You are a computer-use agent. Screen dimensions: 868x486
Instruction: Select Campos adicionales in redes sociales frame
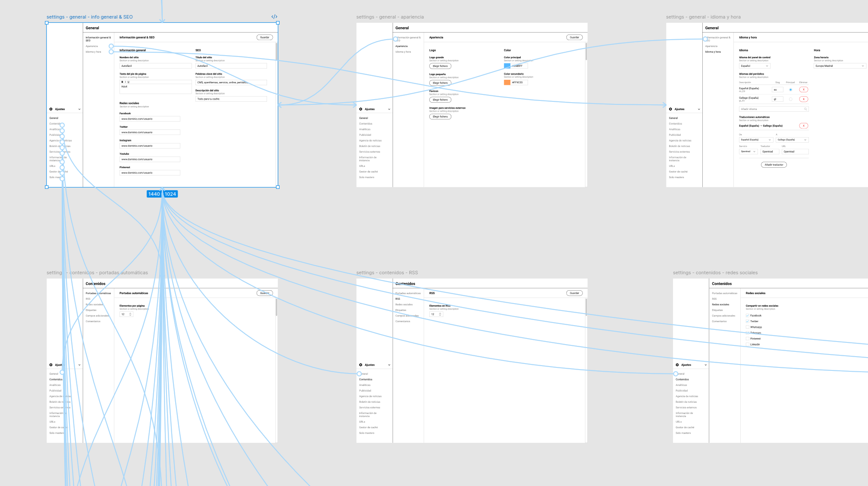[x=723, y=316]
